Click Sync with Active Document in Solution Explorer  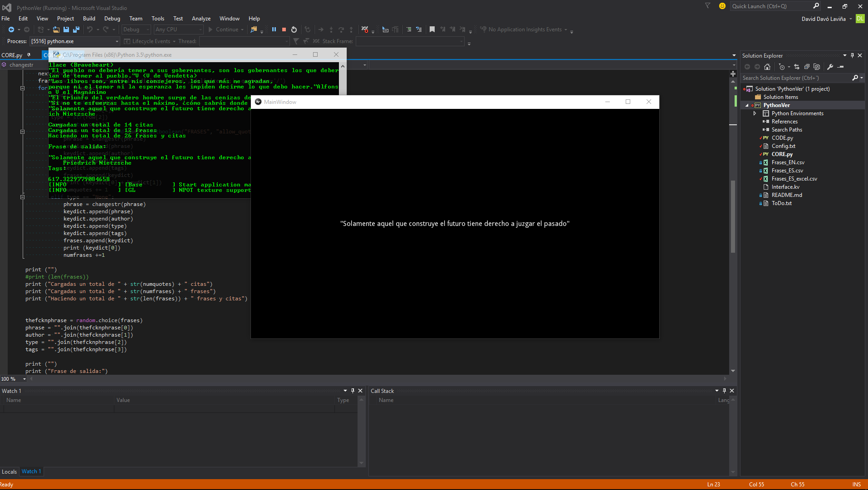coord(796,67)
